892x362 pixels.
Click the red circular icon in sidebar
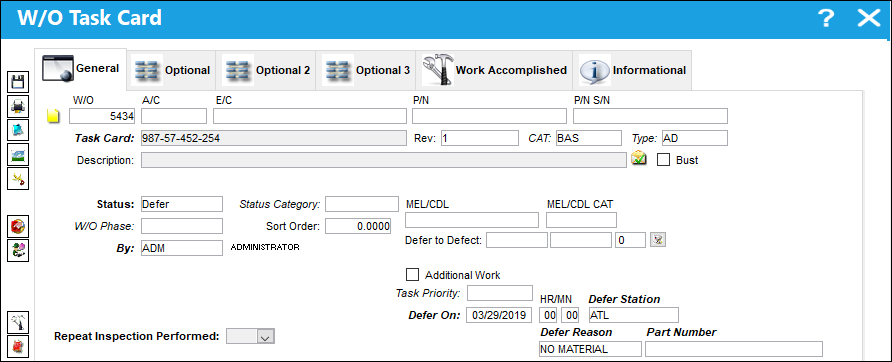(18, 227)
